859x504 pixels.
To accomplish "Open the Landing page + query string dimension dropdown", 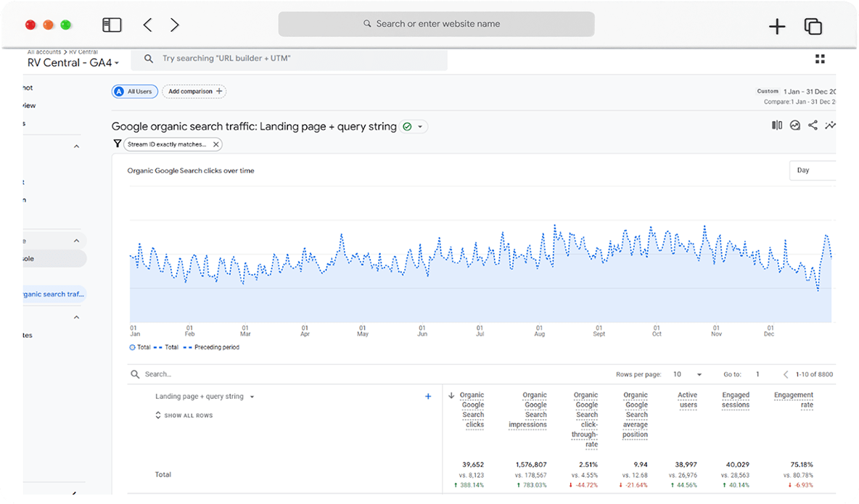I will tap(205, 396).
